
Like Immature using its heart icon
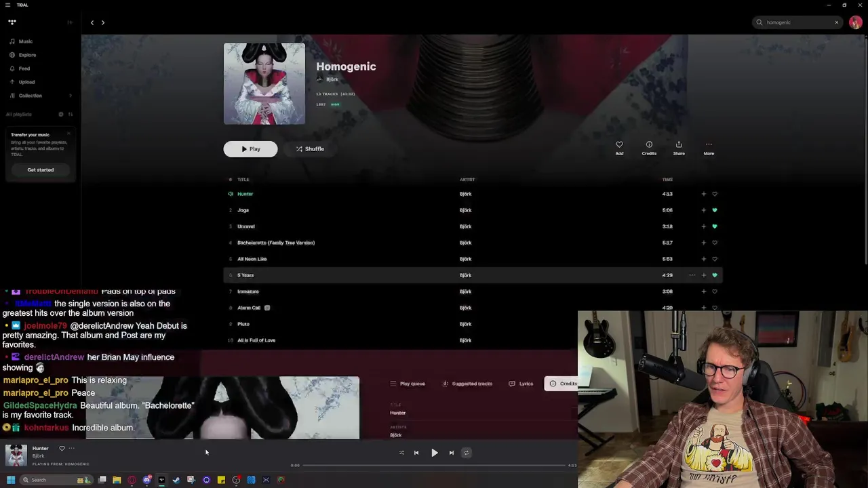pyautogui.click(x=715, y=291)
